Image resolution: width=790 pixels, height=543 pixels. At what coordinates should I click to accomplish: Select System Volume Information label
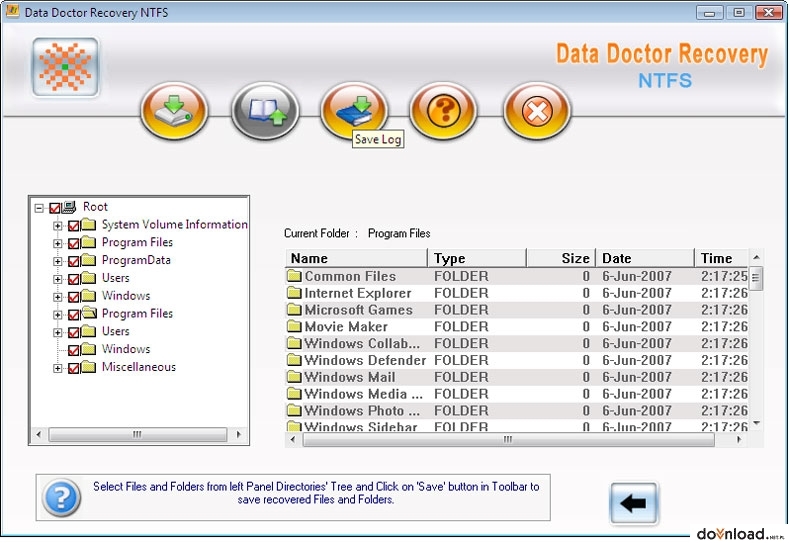tap(174, 224)
